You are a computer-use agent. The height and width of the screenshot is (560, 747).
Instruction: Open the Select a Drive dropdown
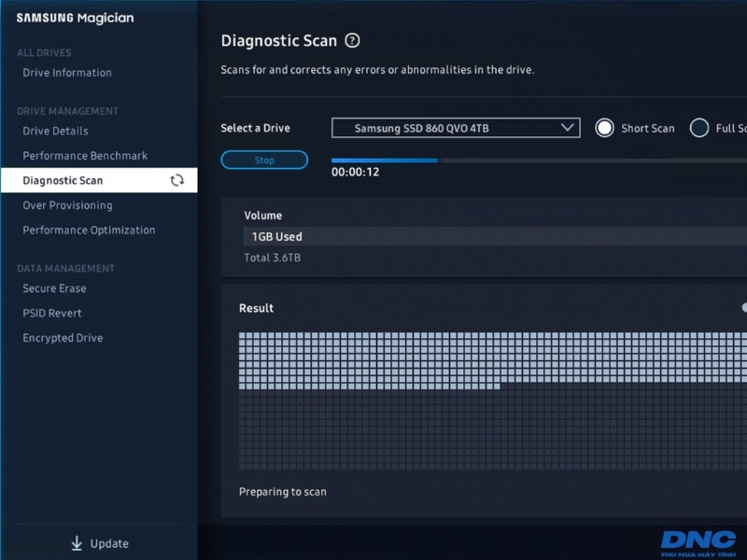pyautogui.click(x=456, y=128)
